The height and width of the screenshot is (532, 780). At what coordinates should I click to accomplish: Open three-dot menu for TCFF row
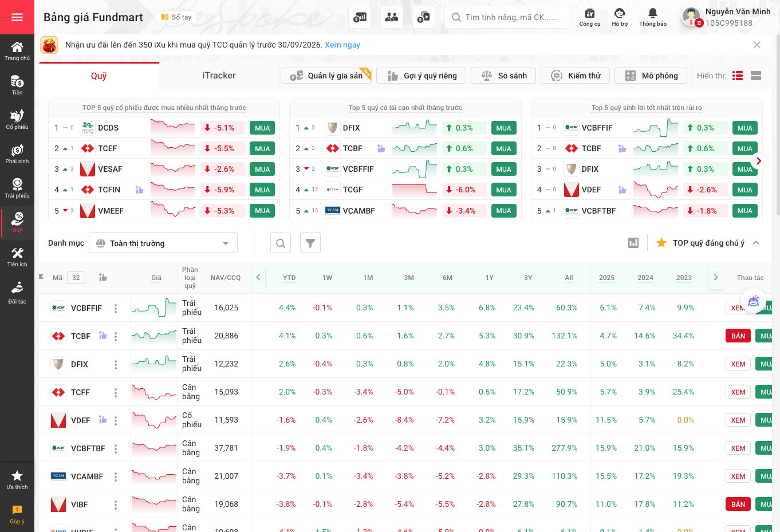coord(116,393)
